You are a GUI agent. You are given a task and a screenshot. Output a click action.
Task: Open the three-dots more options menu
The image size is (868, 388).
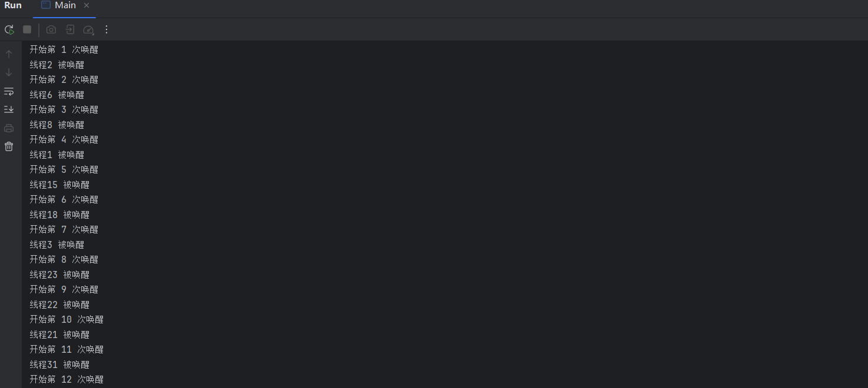tap(107, 29)
